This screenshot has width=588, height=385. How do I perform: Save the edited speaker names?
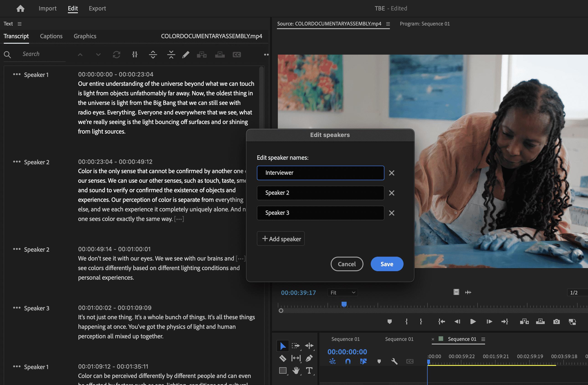[x=386, y=264]
